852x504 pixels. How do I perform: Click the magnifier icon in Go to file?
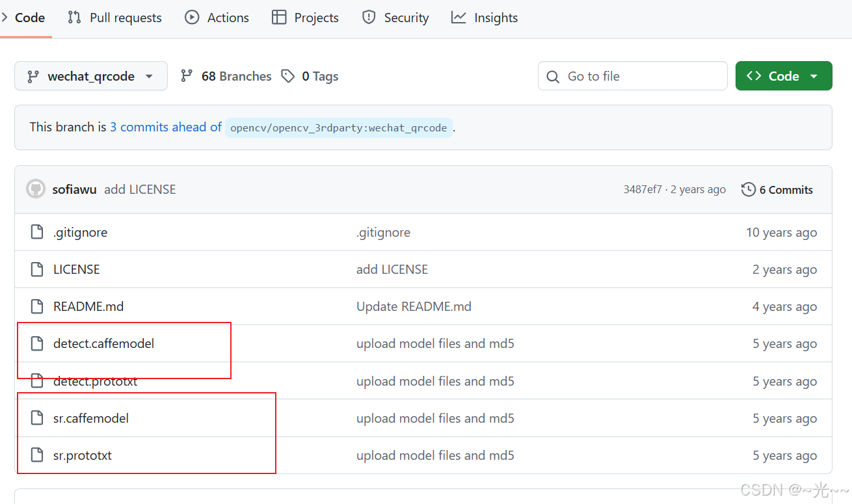point(553,77)
